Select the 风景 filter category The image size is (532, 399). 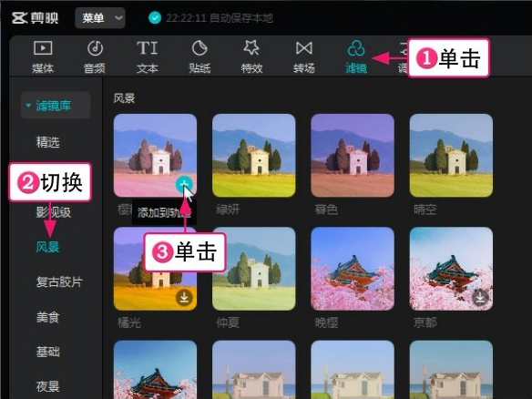pyautogui.click(x=48, y=247)
